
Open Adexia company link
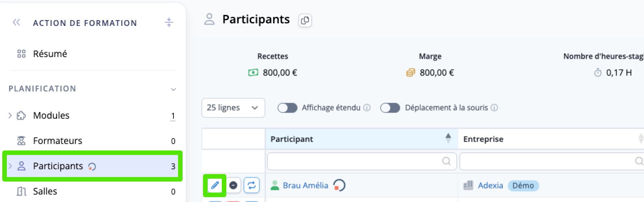(490, 185)
